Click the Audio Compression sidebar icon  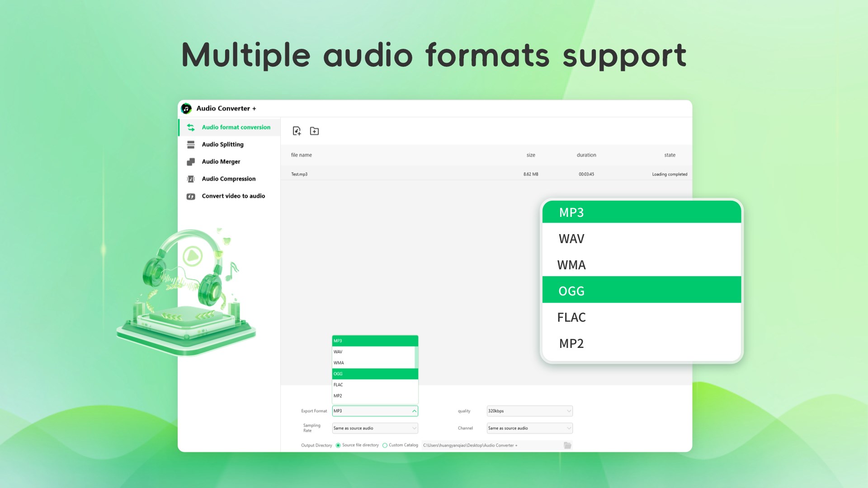(191, 179)
